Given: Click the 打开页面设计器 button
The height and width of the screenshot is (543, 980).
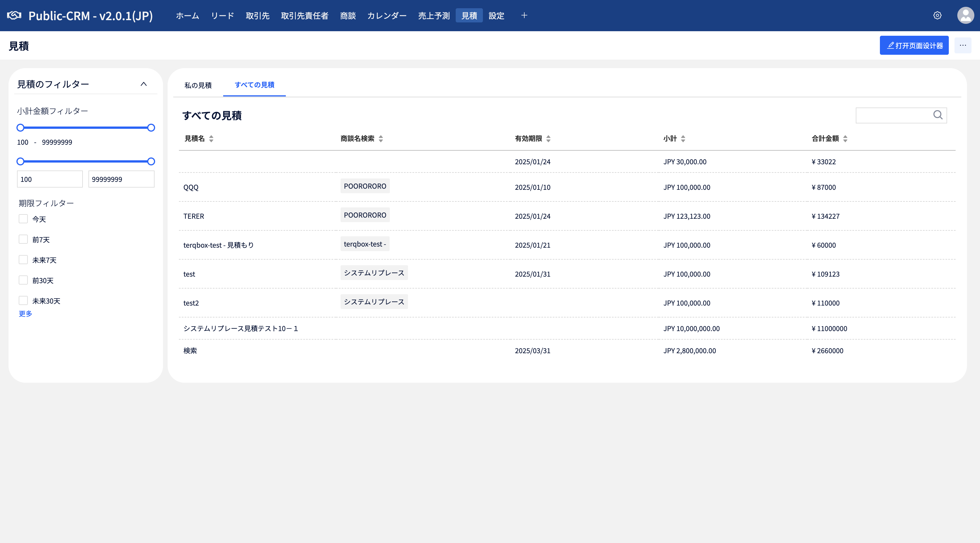Looking at the screenshot, I should [914, 45].
